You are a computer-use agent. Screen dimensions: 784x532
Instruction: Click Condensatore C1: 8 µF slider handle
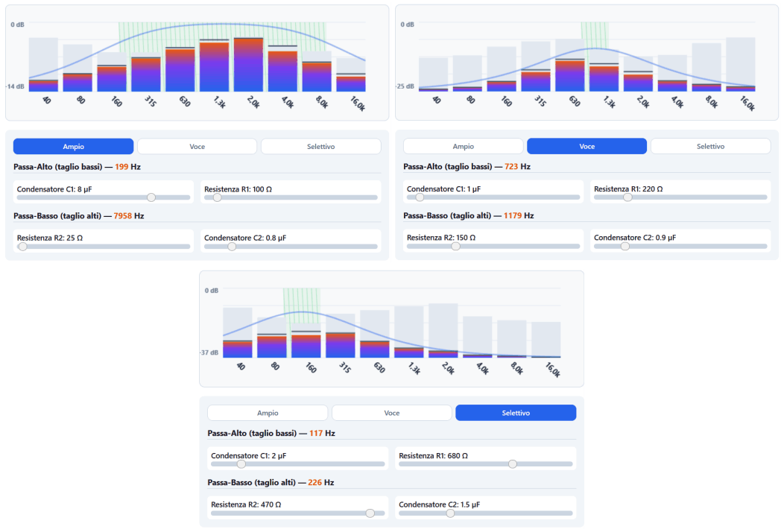click(x=151, y=197)
